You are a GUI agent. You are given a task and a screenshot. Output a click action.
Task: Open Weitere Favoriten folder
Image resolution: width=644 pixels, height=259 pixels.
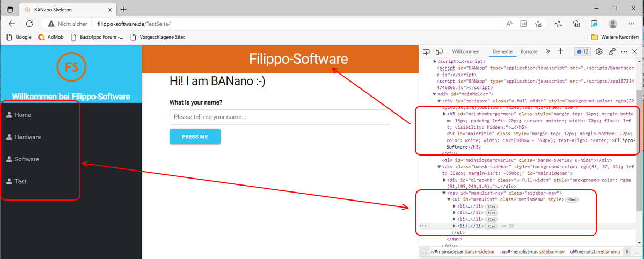(615, 38)
